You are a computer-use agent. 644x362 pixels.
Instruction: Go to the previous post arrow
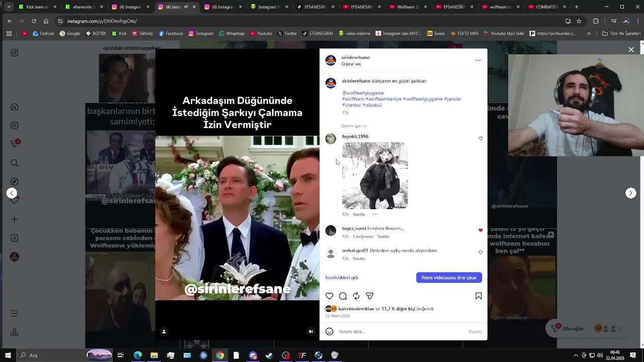click(x=12, y=193)
